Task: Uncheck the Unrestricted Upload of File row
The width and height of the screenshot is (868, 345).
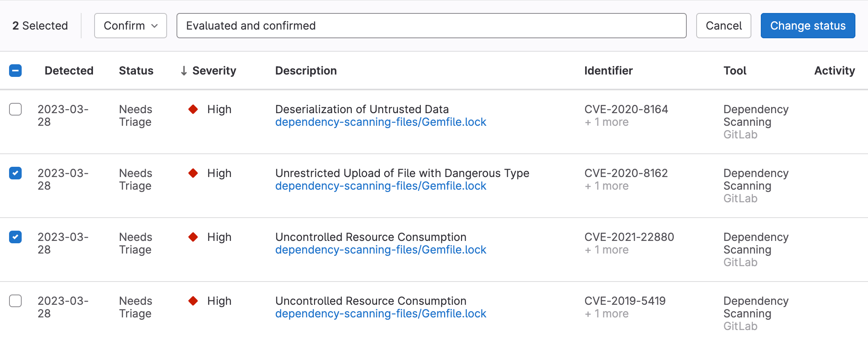Action: pyautogui.click(x=15, y=173)
